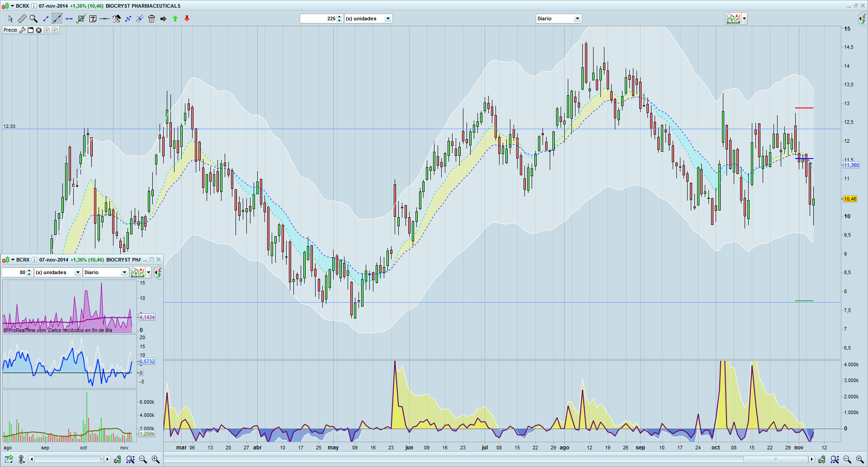Image resolution: width=868 pixels, height=467 pixels.
Task: Remove Precio panel with the X icon
Action: [39, 30]
